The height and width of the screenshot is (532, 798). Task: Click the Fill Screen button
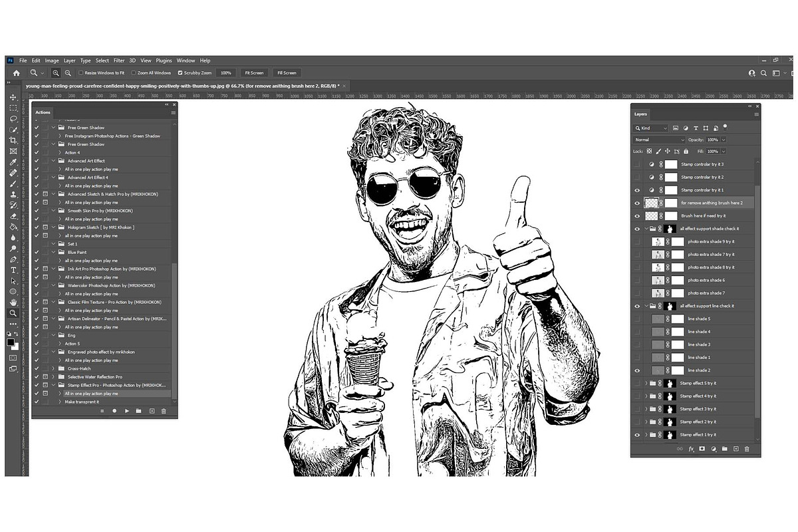point(287,72)
